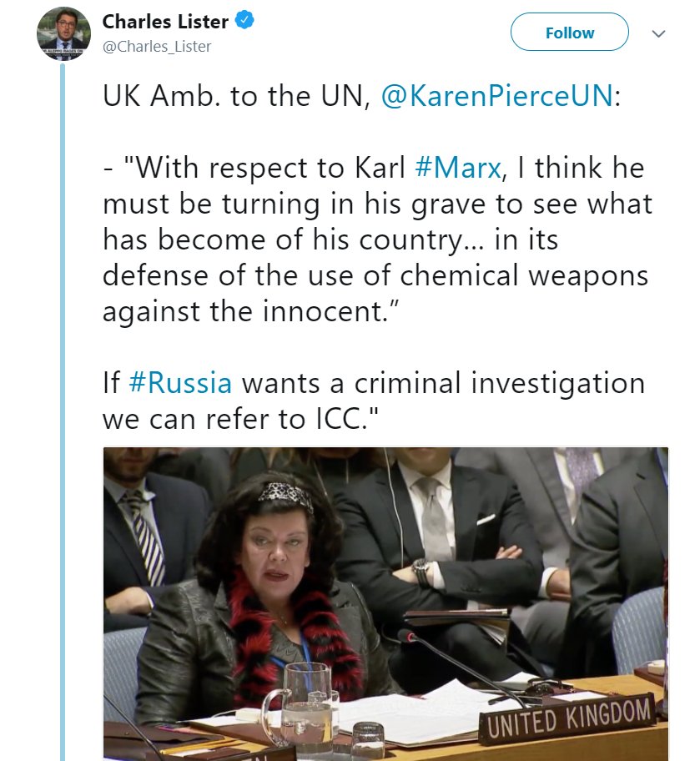Select the #Marx hashtag
The width and height of the screenshot is (700, 761).
point(457,168)
